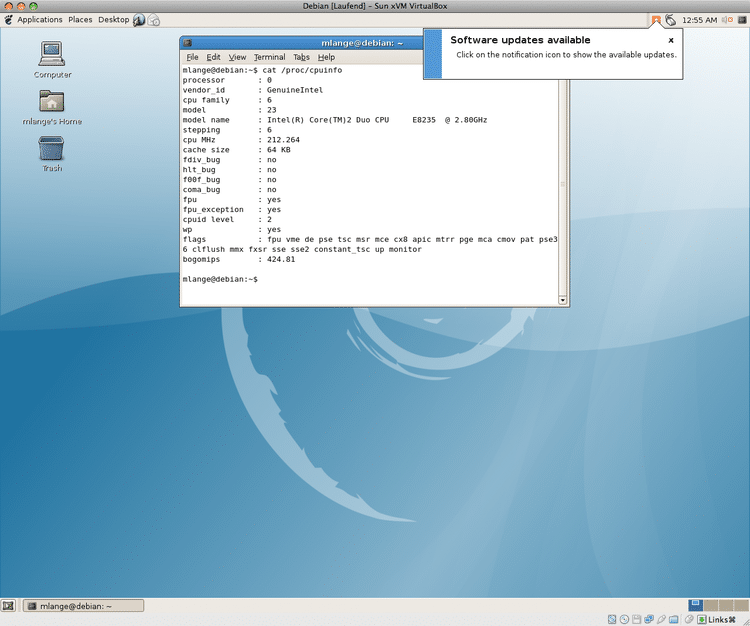Click the muted volume speaker icon
Image resolution: width=750 pixels, height=626 pixels.
[727, 20]
